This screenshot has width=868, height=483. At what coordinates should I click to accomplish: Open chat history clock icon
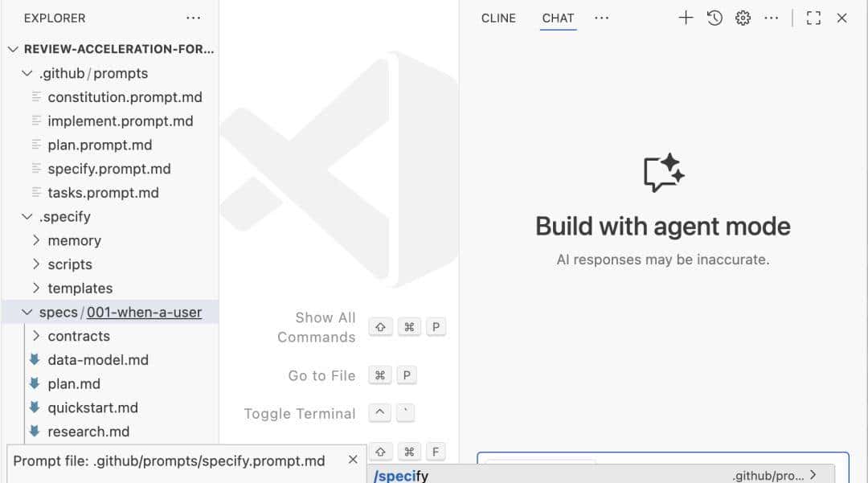tap(714, 18)
